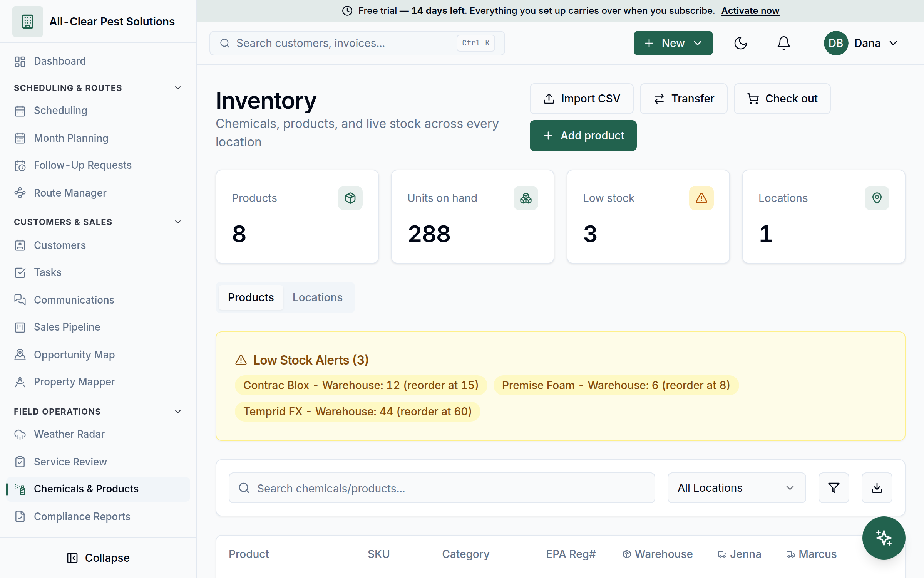Open Route Manager page
The image size is (924, 578).
[x=98, y=193]
